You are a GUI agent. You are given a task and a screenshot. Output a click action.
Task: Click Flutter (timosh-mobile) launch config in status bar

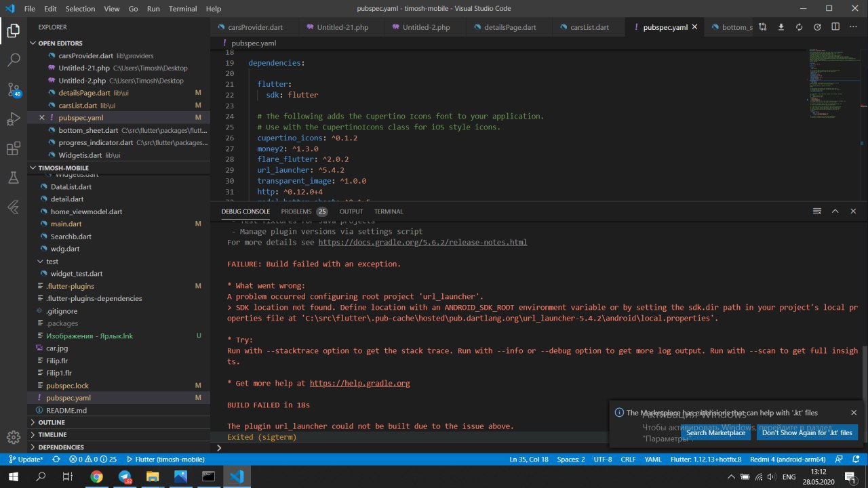(x=165, y=459)
